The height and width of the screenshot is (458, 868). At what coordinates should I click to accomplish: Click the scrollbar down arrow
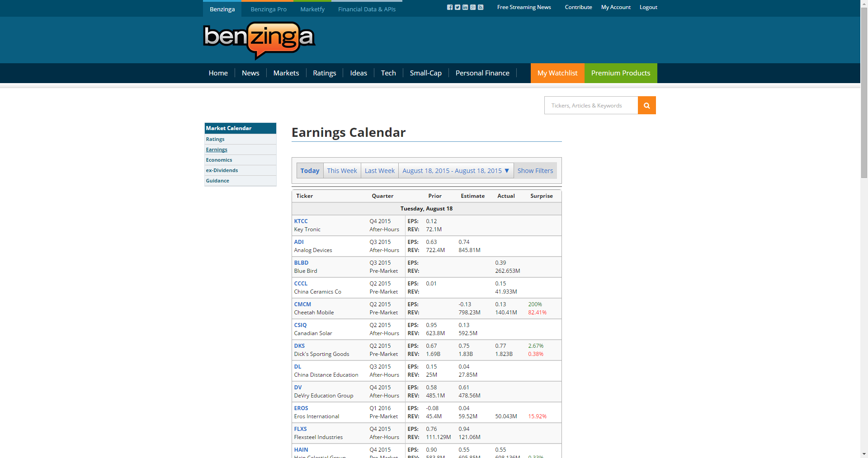pos(864,454)
